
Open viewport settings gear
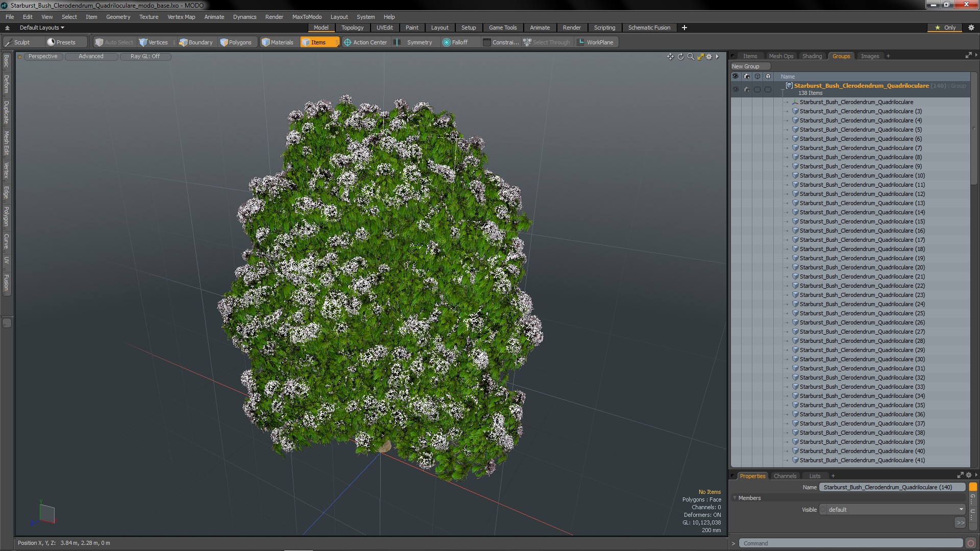[x=709, y=57]
